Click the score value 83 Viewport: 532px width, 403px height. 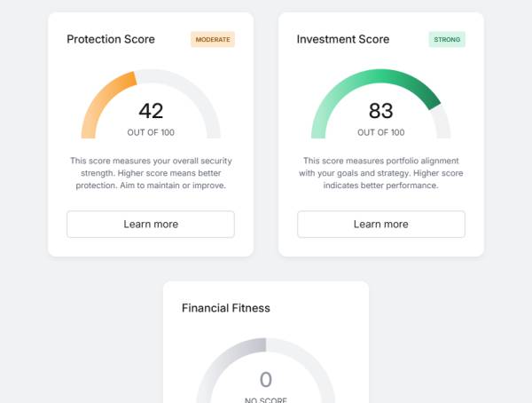pyautogui.click(x=380, y=111)
